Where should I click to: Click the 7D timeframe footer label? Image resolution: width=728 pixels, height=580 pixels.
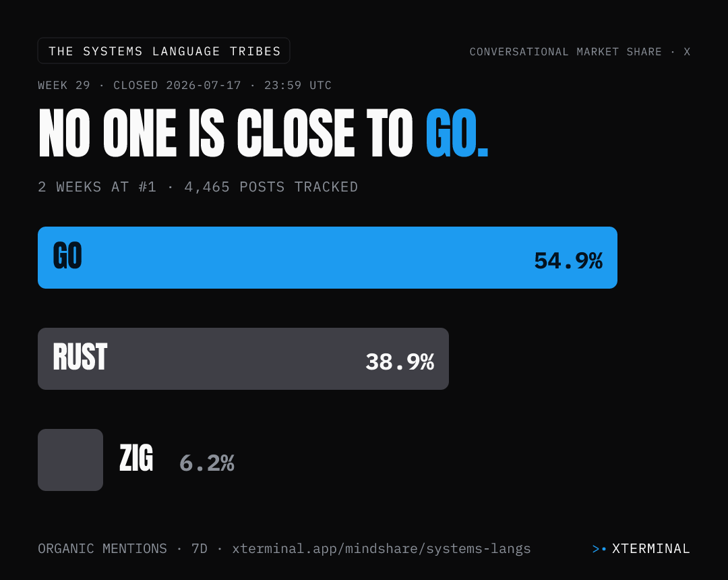199,549
